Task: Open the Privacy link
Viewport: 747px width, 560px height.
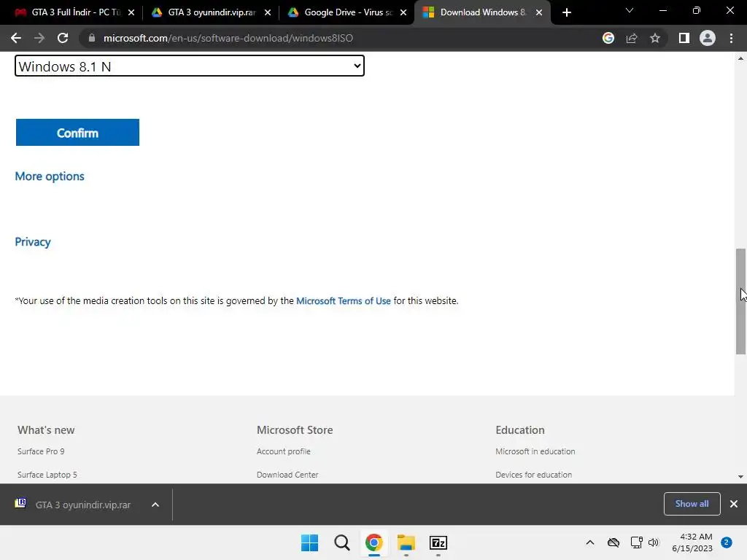Action: (x=33, y=242)
